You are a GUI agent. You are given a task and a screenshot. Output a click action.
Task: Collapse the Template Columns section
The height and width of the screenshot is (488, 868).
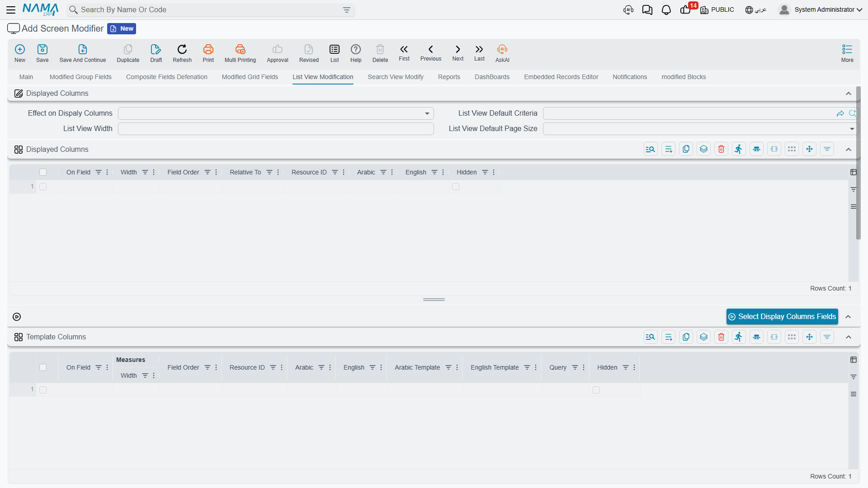(x=849, y=337)
